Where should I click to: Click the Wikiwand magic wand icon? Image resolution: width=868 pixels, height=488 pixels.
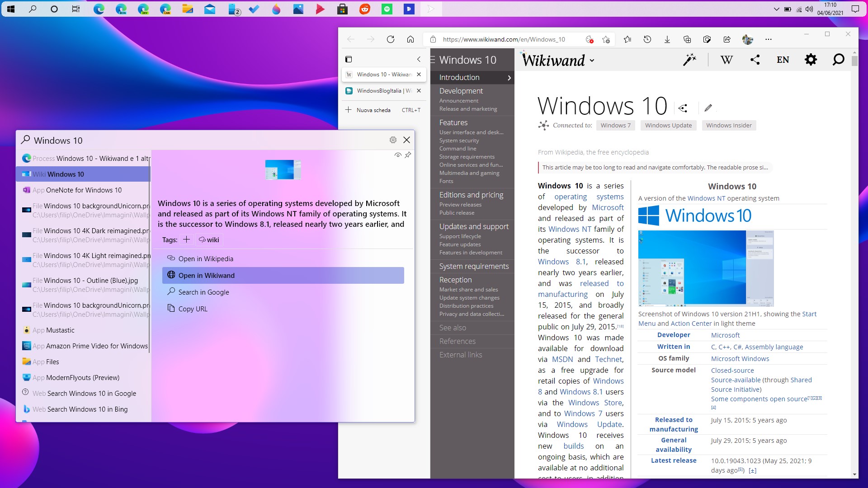tap(690, 60)
